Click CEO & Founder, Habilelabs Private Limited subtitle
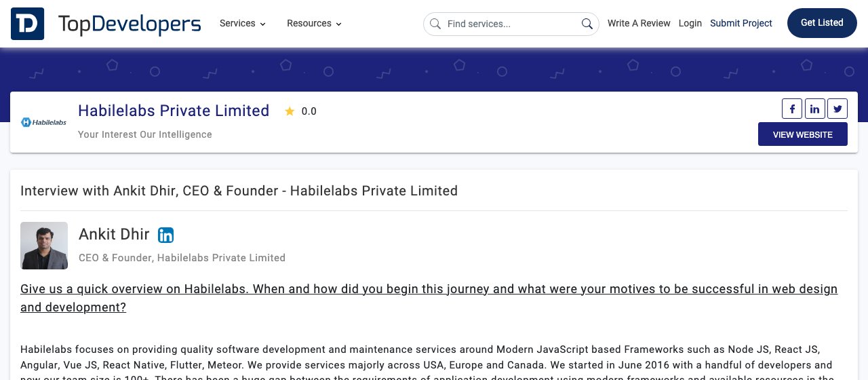 pyautogui.click(x=182, y=258)
